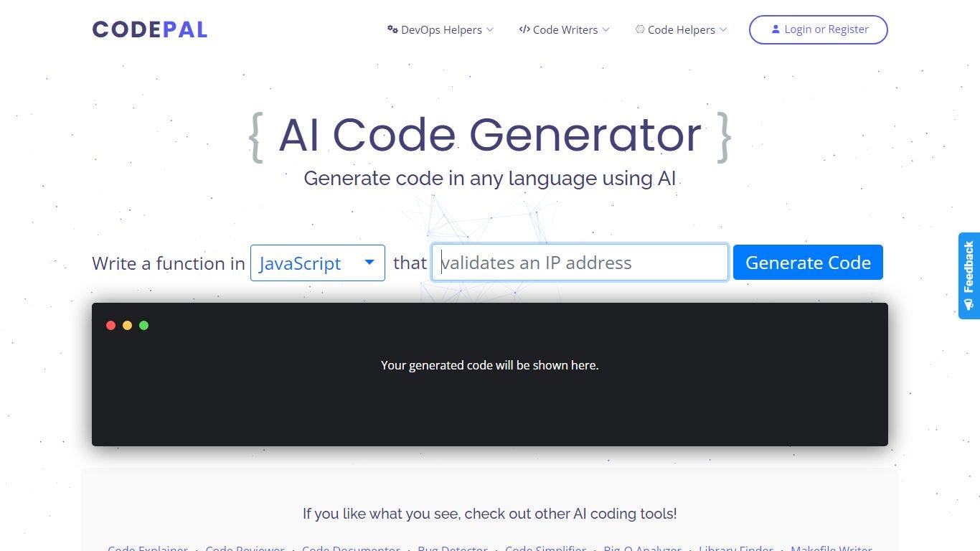The image size is (980, 551).
Task: Focus the function description input field
Action: point(580,263)
